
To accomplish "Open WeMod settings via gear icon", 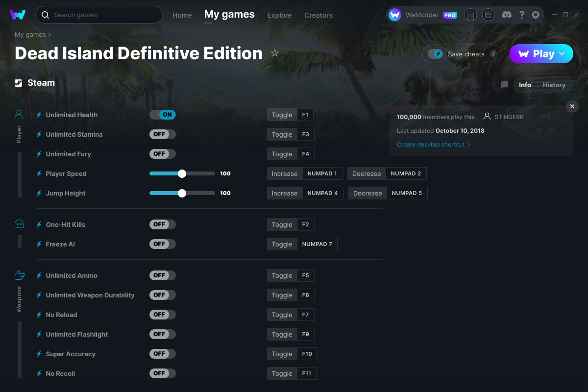I will 536,15.
